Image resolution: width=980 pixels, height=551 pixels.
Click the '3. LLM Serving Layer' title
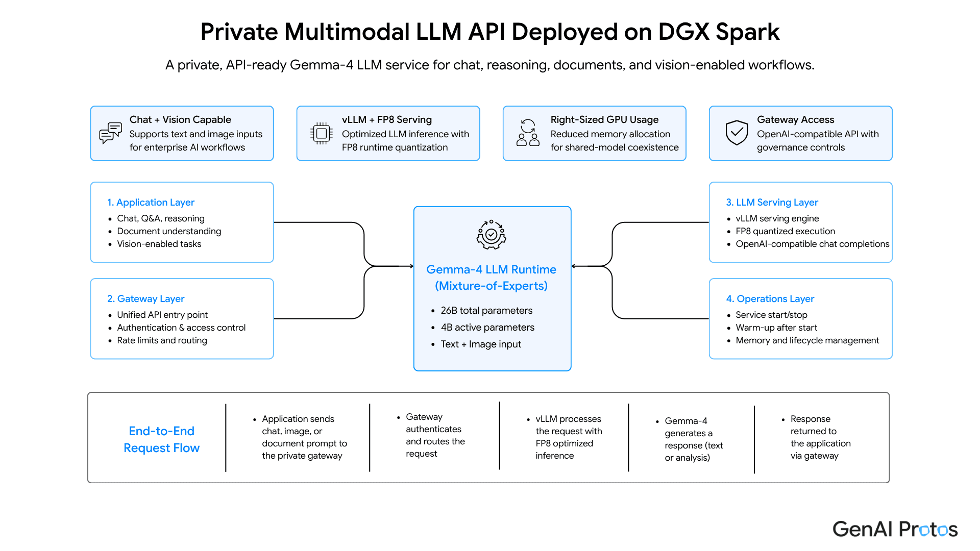pos(772,202)
